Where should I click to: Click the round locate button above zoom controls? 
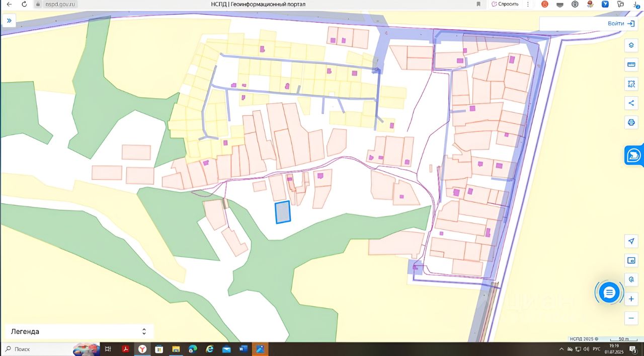pos(631,279)
